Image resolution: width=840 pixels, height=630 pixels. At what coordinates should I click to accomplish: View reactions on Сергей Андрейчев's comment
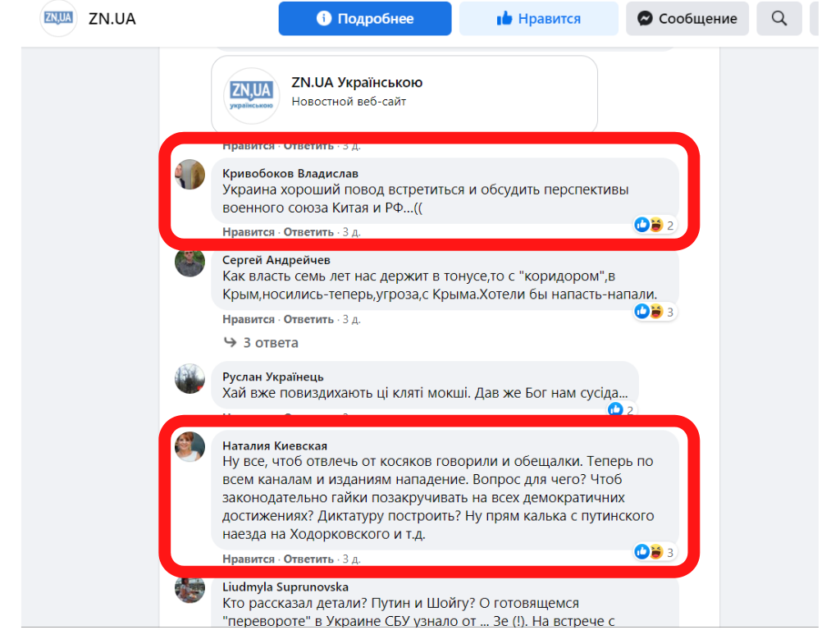[654, 312]
